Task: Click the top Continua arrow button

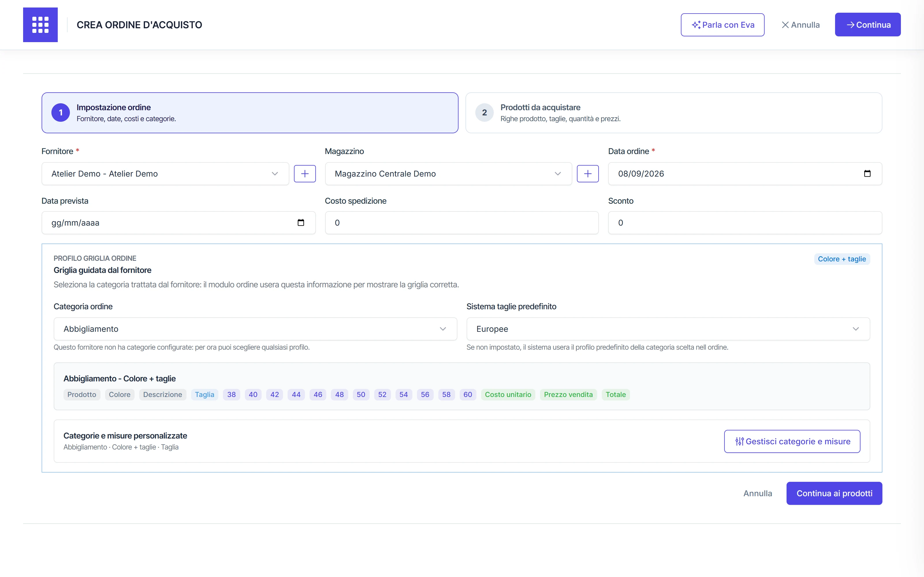Action: coord(867,25)
